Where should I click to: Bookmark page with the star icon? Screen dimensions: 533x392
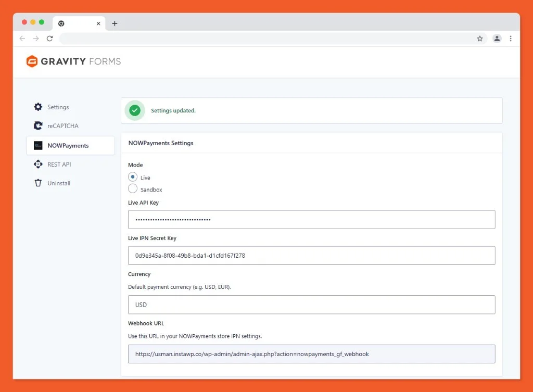pos(480,39)
